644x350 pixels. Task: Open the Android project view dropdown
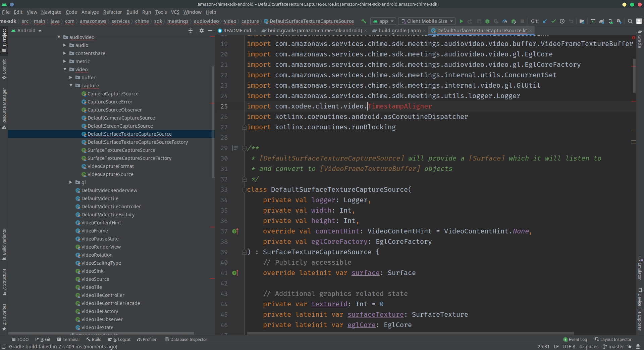pos(26,31)
